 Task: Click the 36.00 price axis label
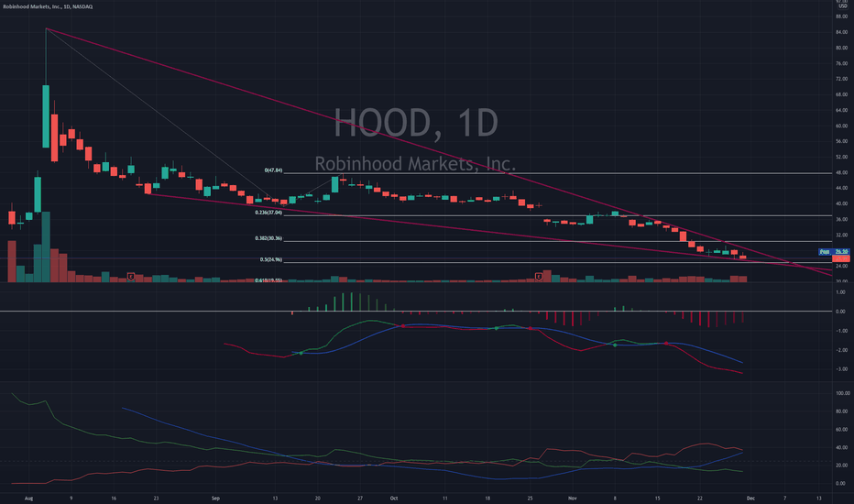coord(841,219)
